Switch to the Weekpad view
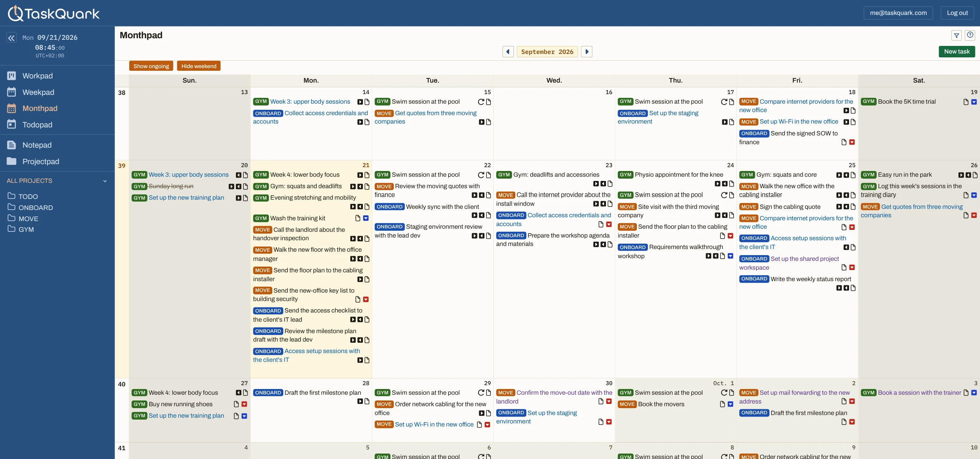The width and height of the screenshot is (980, 459). (x=38, y=92)
